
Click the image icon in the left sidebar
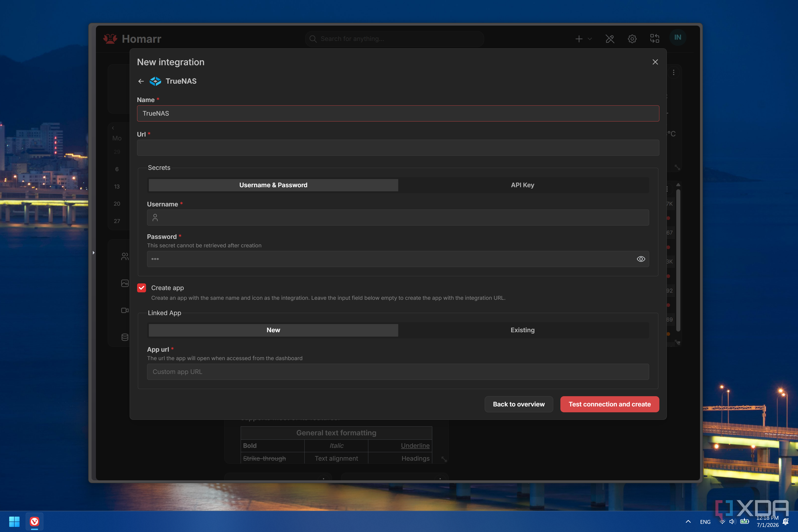pyautogui.click(x=125, y=283)
